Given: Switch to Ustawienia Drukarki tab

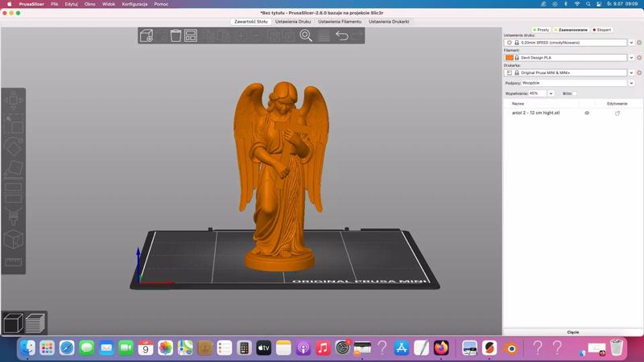Looking at the screenshot, I should tap(389, 22).
